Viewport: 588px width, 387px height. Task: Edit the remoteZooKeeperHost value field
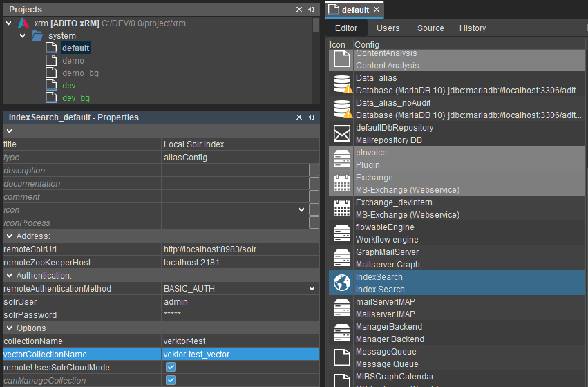[x=240, y=262]
